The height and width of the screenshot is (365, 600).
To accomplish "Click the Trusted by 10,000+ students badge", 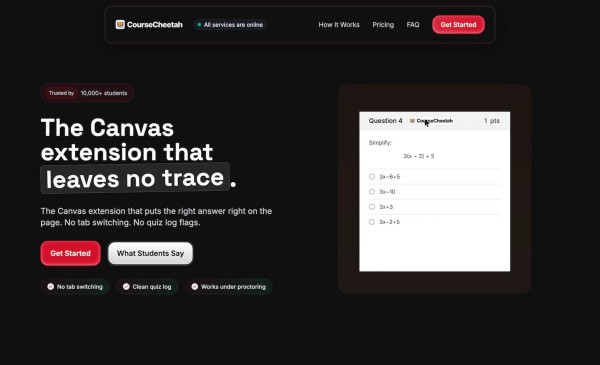I will [87, 93].
